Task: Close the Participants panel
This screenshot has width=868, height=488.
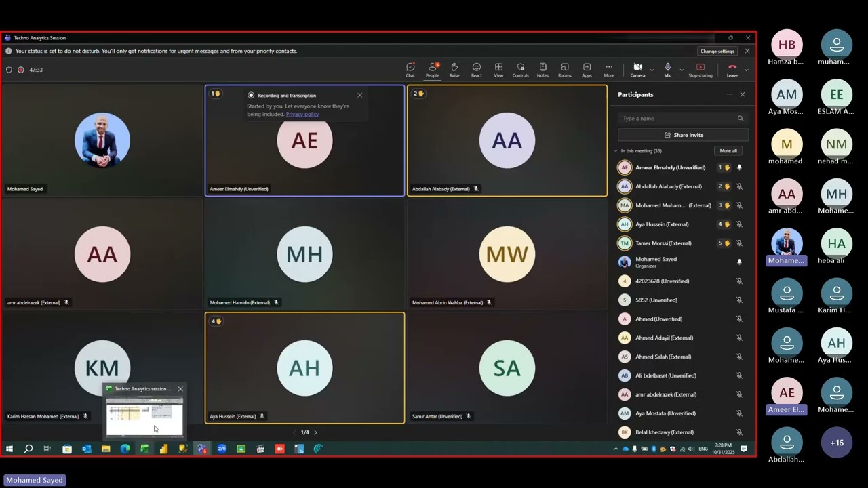Action: point(743,95)
